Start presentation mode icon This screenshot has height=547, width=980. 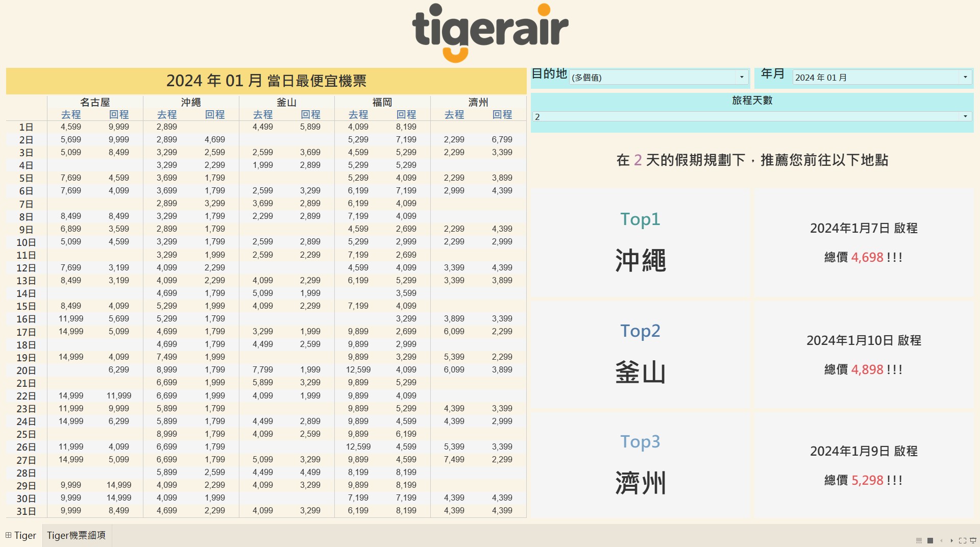(x=973, y=540)
